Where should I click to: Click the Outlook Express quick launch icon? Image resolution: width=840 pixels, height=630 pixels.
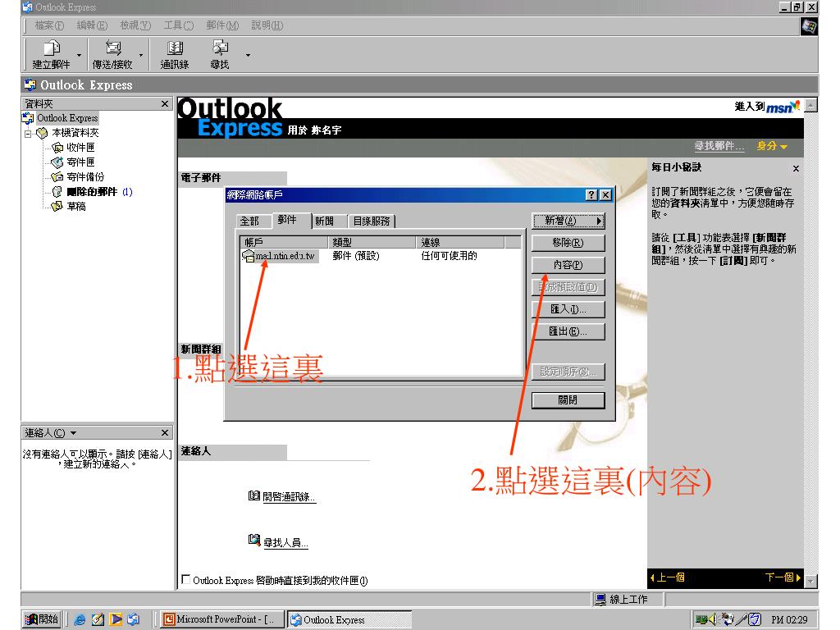pyautogui.click(x=134, y=619)
